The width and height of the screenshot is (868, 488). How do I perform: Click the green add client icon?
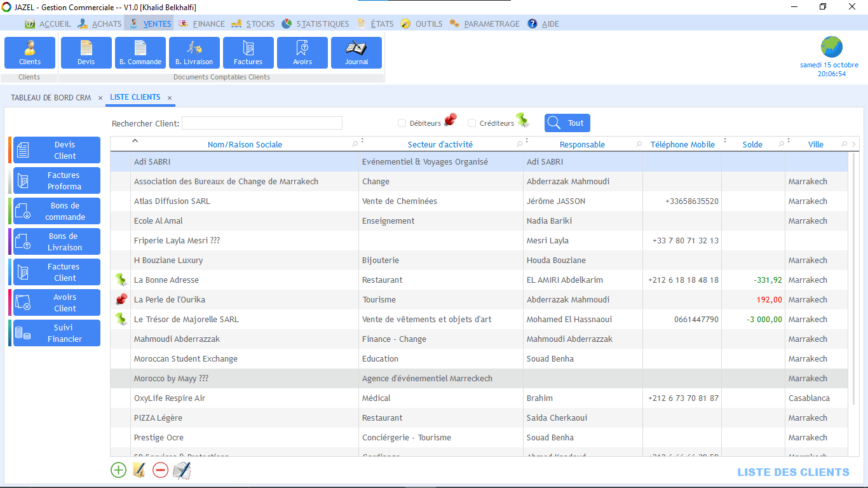[x=118, y=470]
